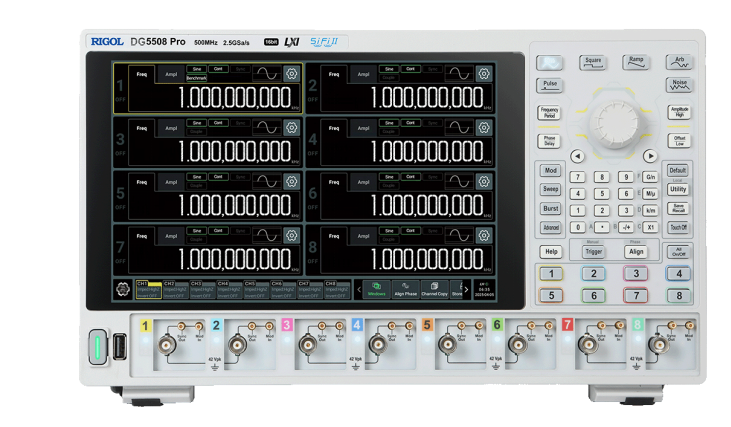Click the front USB port
This screenshot has width=731, height=427.
119,347
